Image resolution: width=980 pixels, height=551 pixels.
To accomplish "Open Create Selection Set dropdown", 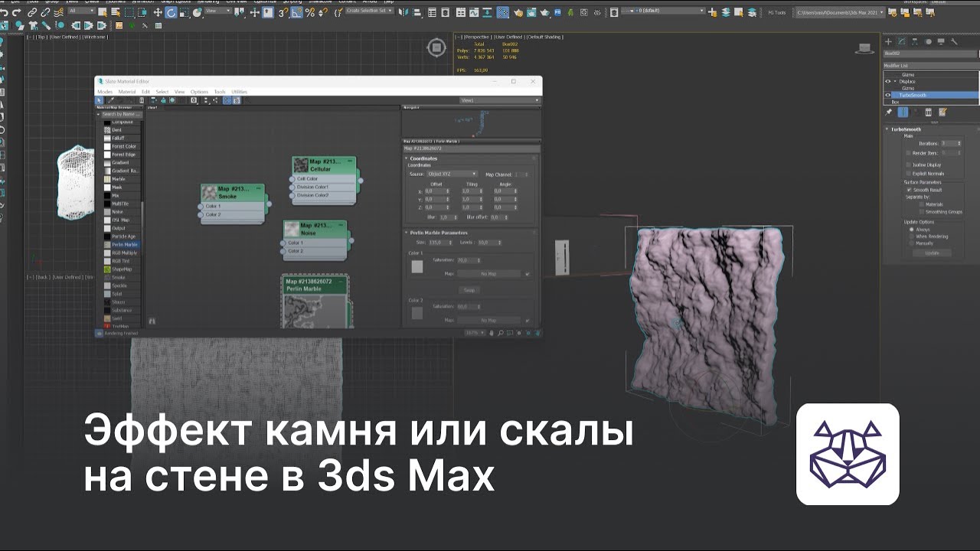I will point(369,11).
